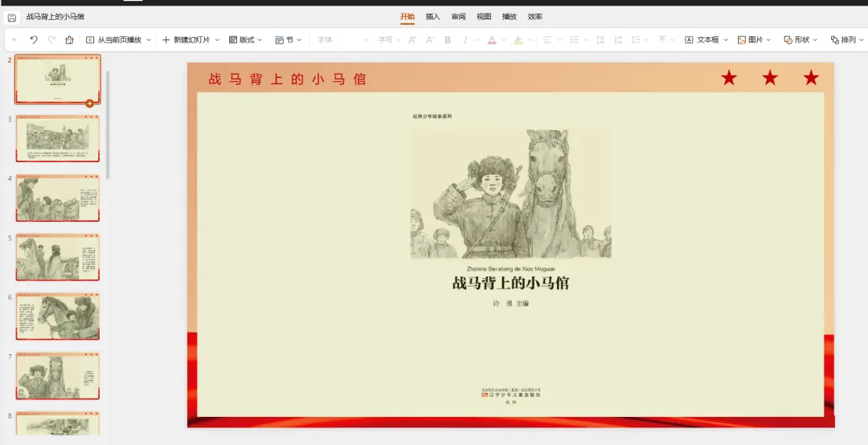Click the slide's large title 战马背上的小马倌
Viewport: 868px width, 445px height.
click(510, 284)
